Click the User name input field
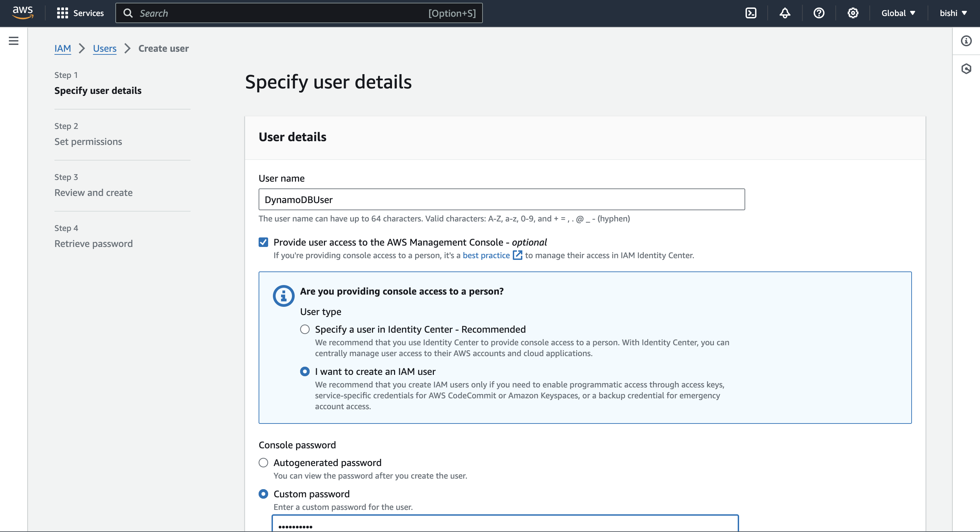This screenshot has width=980, height=532. (x=502, y=199)
